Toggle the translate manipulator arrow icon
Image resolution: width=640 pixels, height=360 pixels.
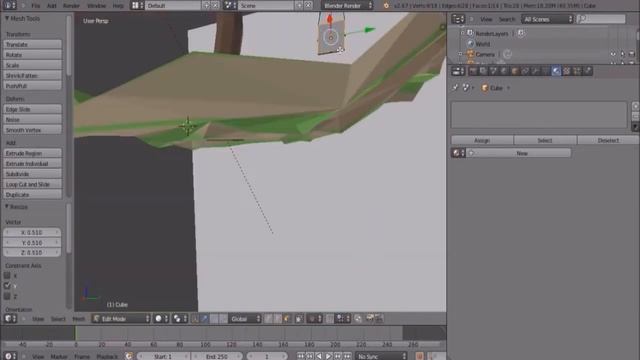click(204, 319)
